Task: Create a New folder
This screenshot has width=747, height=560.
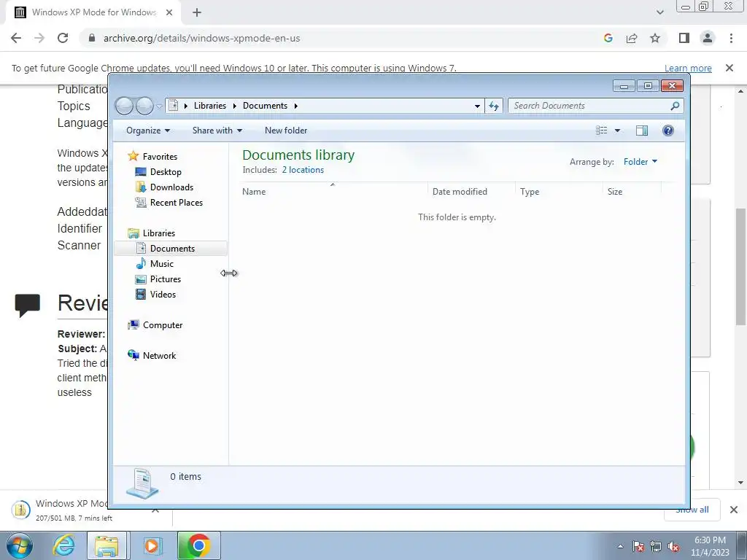Action: click(x=286, y=131)
